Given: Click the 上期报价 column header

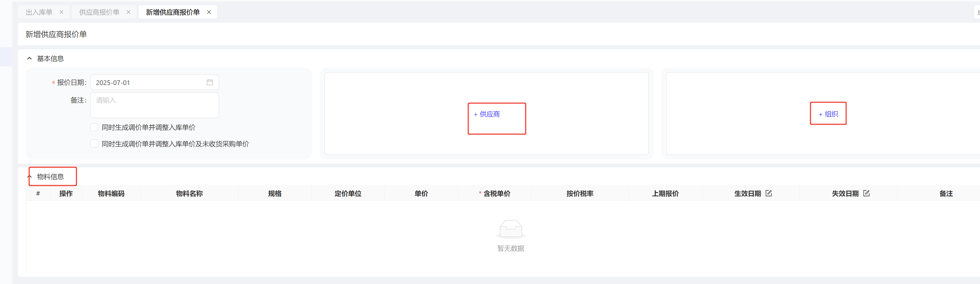Looking at the screenshot, I should pos(665,193).
